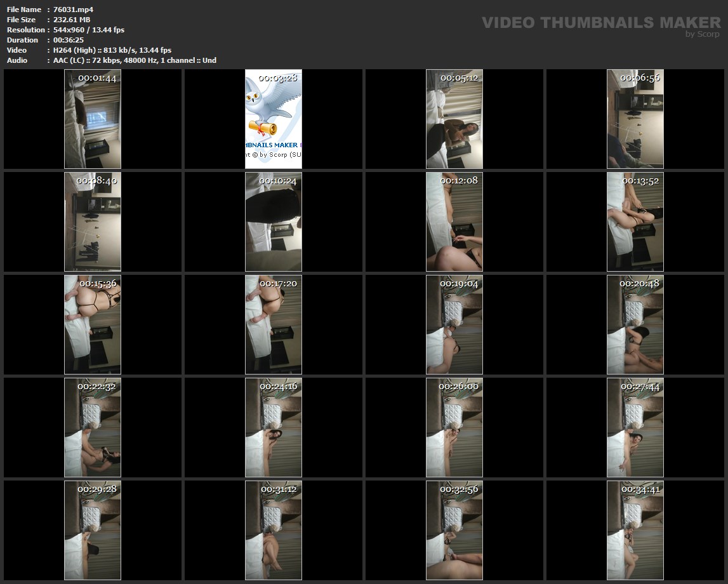This screenshot has height=584, width=728.
Task: Click the Duration value 00:36:25
Action: click(x=69, y=40)
